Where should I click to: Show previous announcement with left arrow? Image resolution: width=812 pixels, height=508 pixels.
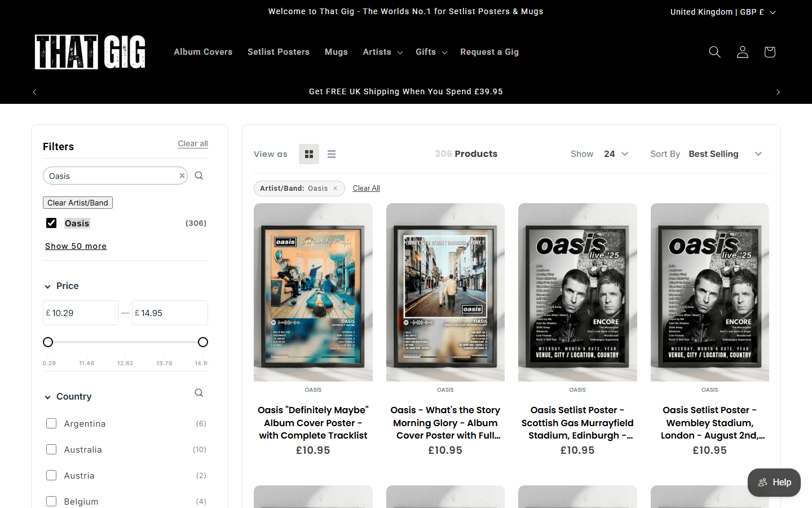click(x=34, y=92)
